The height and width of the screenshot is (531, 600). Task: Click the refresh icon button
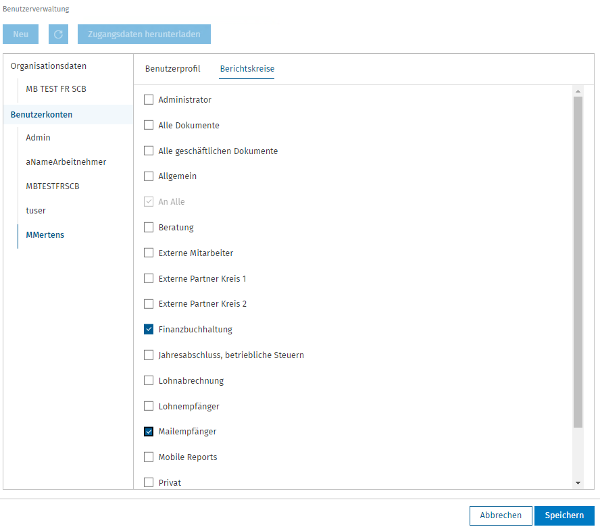tap(58, 34)
